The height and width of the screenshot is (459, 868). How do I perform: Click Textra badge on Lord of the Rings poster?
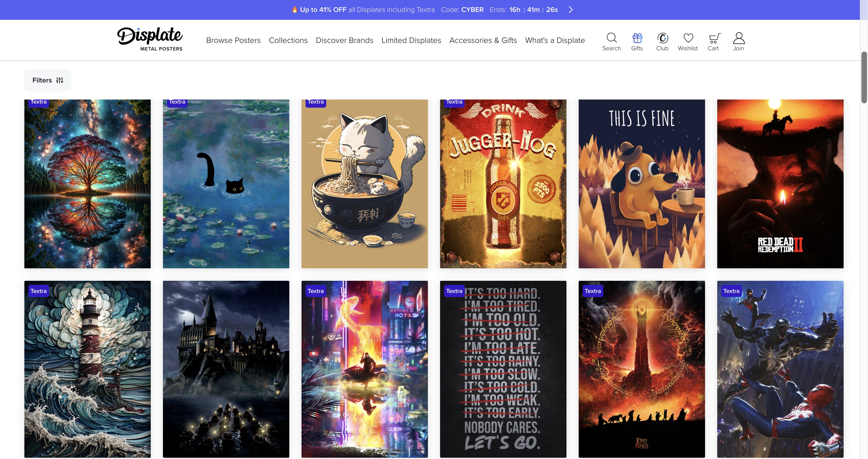coord(593,291)
